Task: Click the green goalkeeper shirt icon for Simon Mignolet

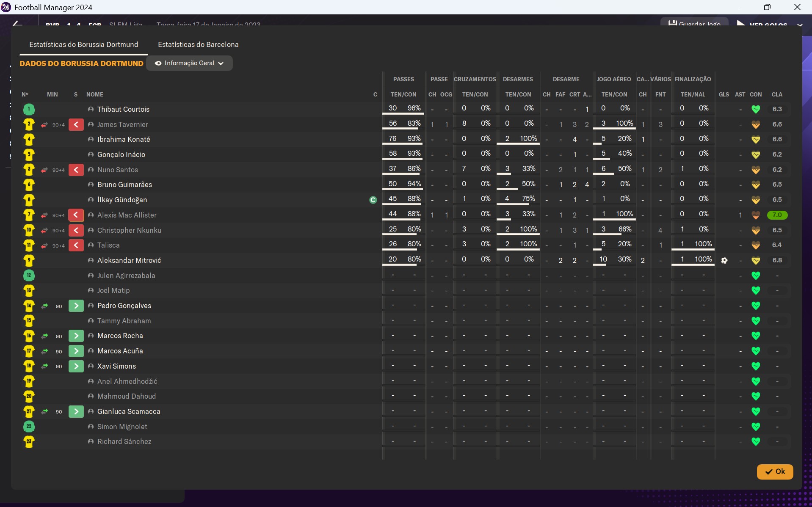Action: [29, 427]
